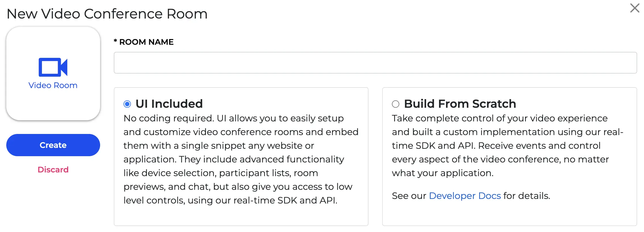Image resolution: width=644 pixels, height=232 pixels.
Task: Click the 'See our' text before Developer Docs
Action: click(409, 196)
